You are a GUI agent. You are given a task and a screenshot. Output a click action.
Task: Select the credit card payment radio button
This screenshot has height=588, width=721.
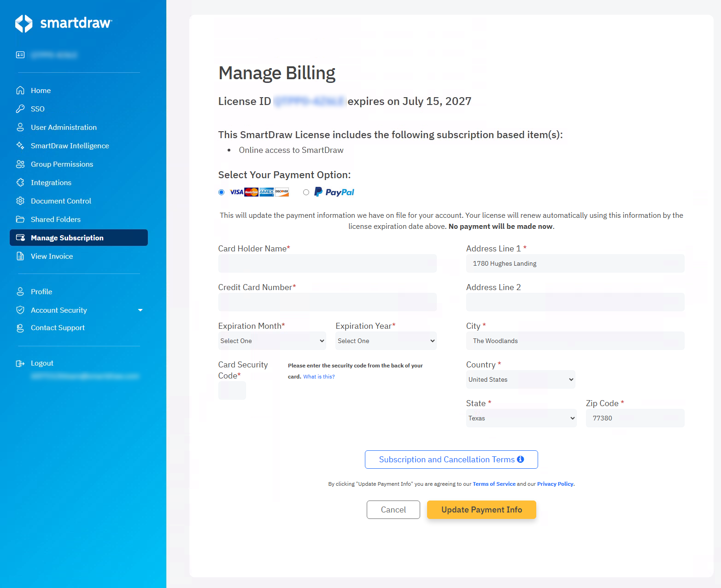[x=222, y=192]
